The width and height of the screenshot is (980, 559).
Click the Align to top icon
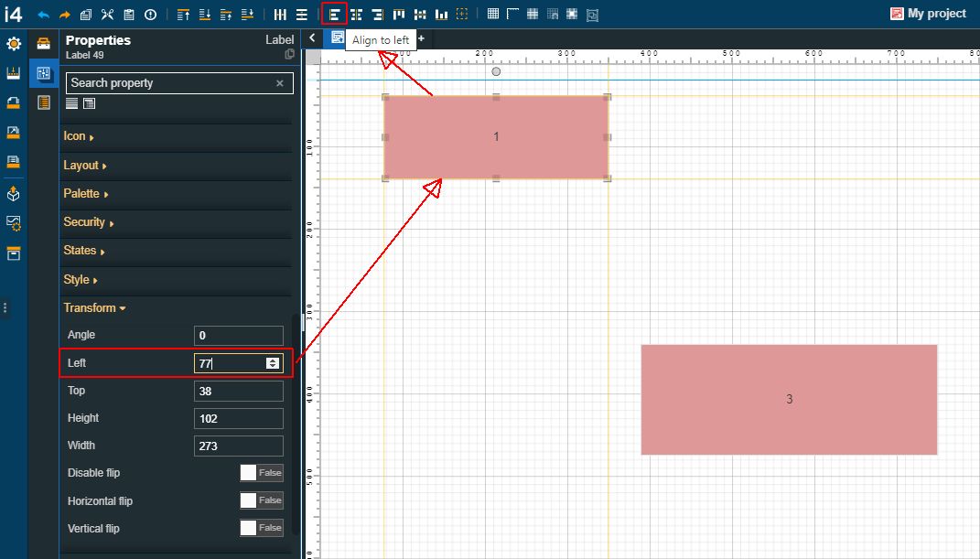399,15
